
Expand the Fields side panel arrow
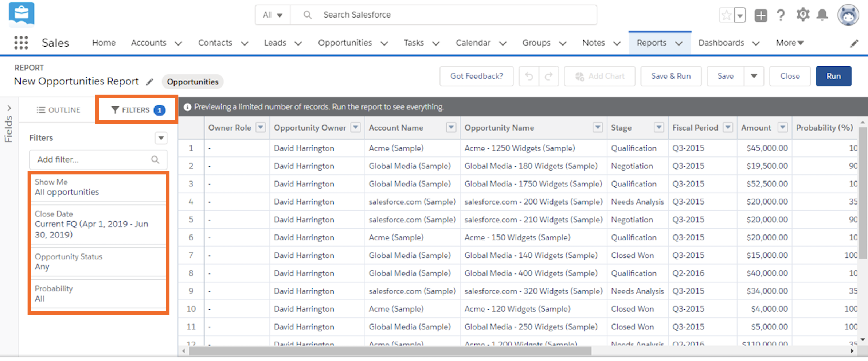pyautogui.click(x=9, y=108)
